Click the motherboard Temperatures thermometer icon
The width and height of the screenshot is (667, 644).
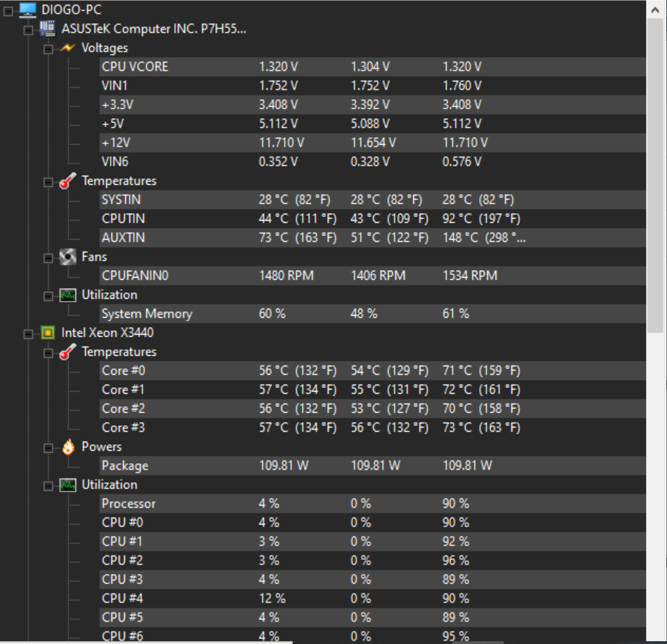pos(68,181)
